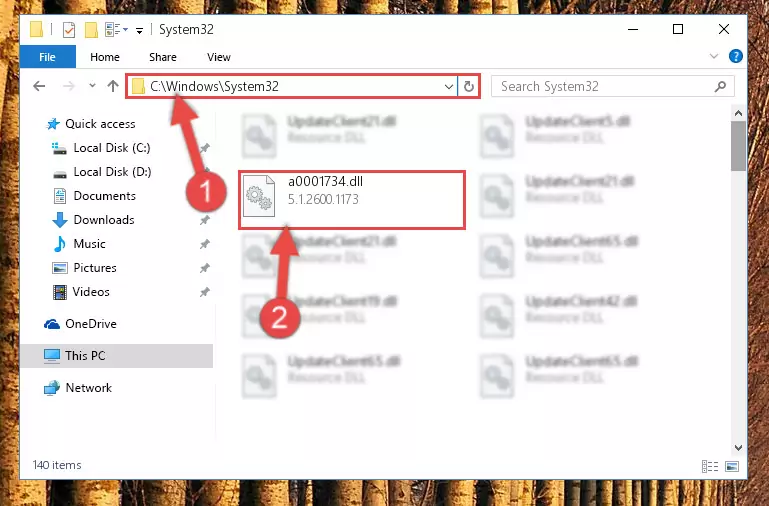769x506 pixels.
Task: Open Customize Quick Access Toolbar dropdown
Action: (139, 30)
